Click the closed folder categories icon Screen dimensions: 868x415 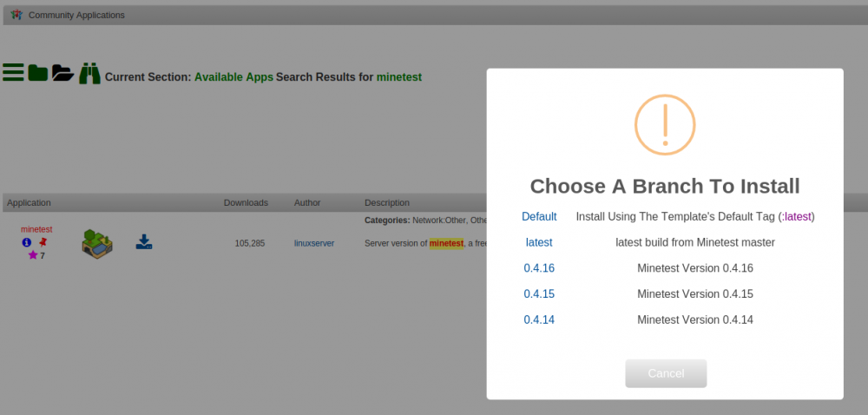[37, 72]
